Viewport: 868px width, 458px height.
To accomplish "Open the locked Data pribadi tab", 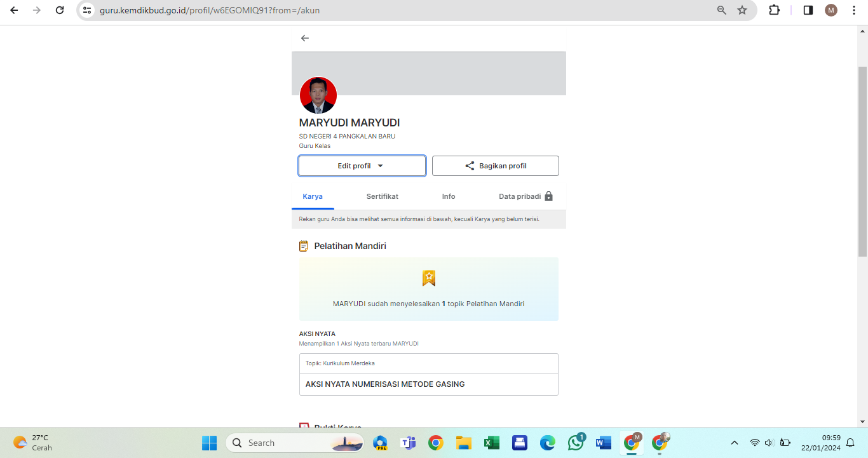I will (x=526, y=196).
